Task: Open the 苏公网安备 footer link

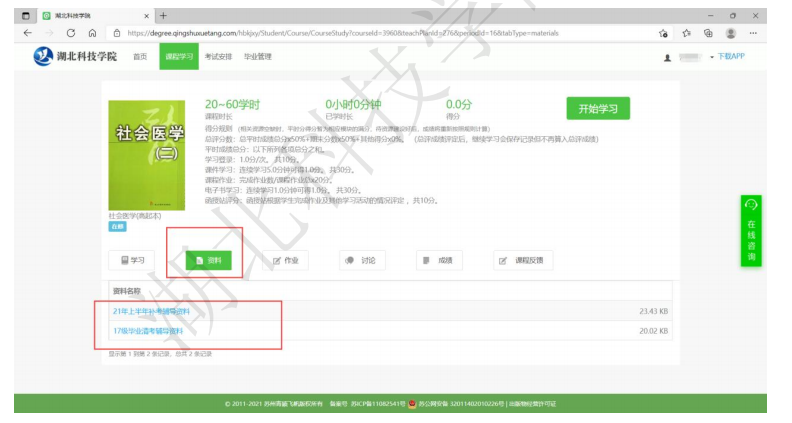Action: tap(461, 404)
